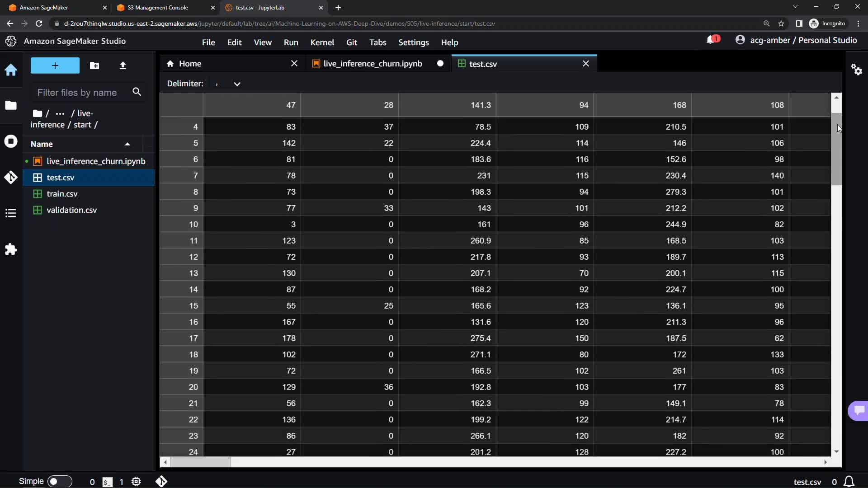Click the New Folder icon
The height and width of the screenshot is (488, 868).
click(94, 66)
